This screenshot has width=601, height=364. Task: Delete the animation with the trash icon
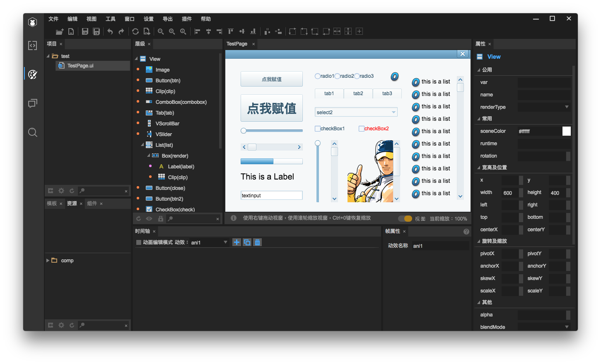257,242
